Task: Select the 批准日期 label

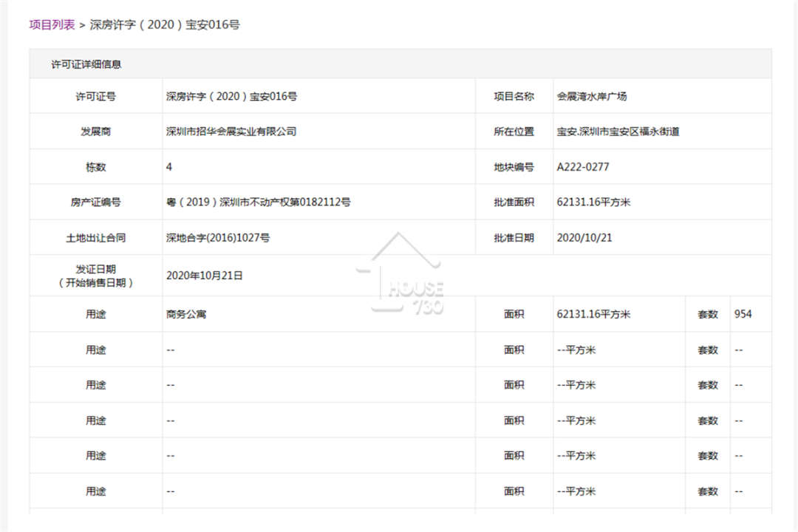Action: [x=514, y=238]
